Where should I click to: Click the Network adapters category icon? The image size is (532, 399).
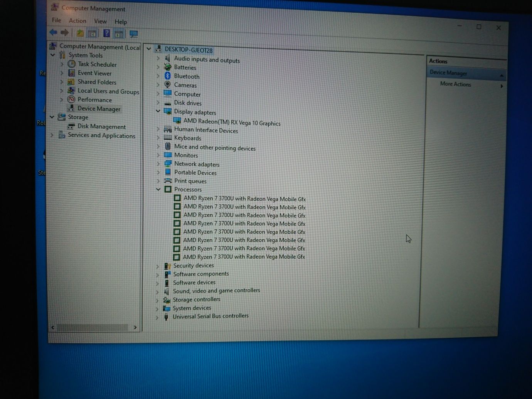point(168,163)
